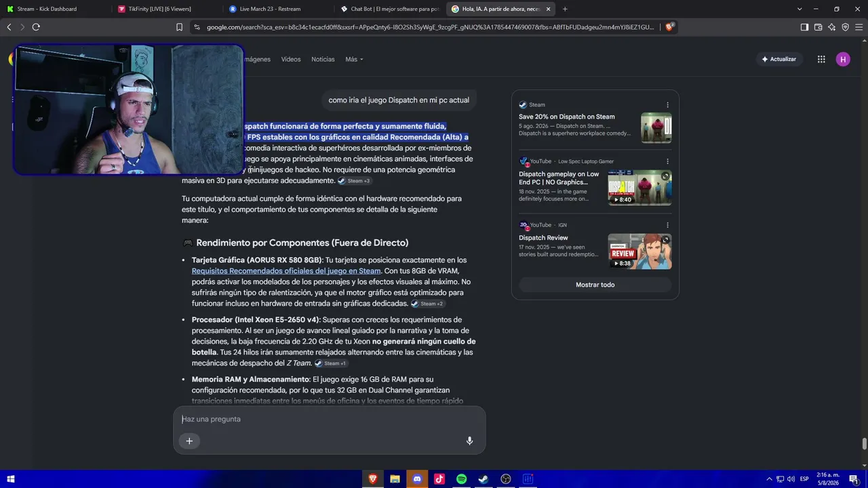Open Steam from the taskbar
This screenshot has width=868, height=488.
tap(484, 479)
